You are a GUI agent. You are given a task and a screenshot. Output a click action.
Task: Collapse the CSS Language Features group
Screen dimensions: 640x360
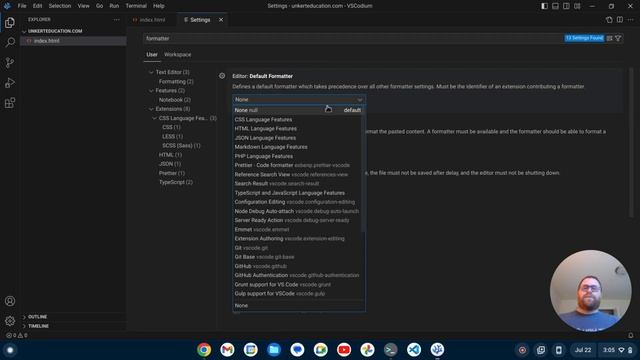[x=154, y=118]
